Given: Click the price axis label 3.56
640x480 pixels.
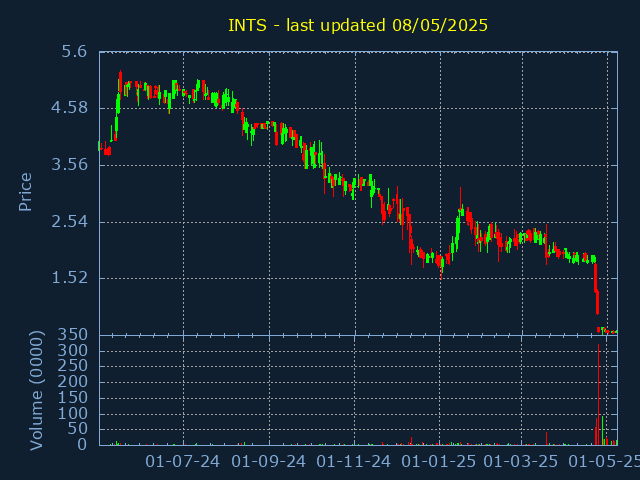Looking at the screenshot, I should [x=69, y=165].
